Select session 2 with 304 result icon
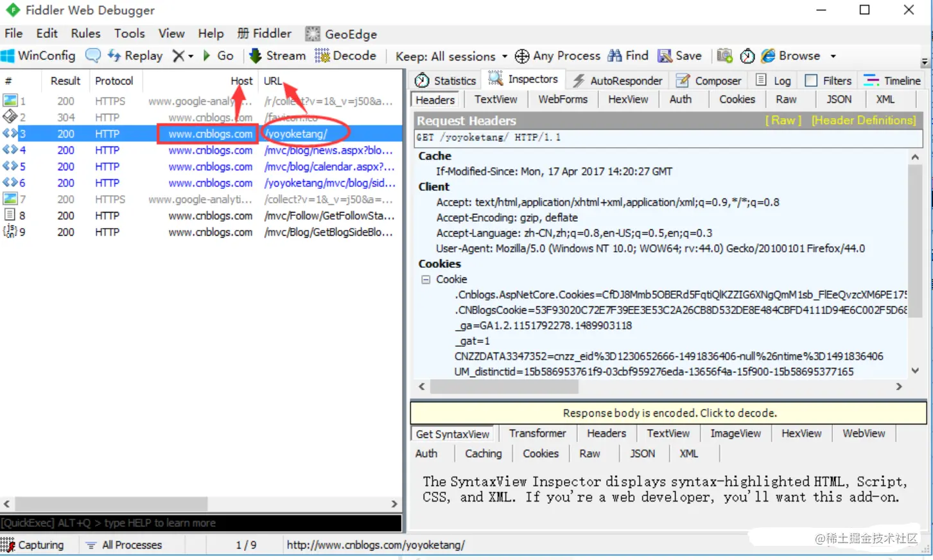 coord(10,117)
